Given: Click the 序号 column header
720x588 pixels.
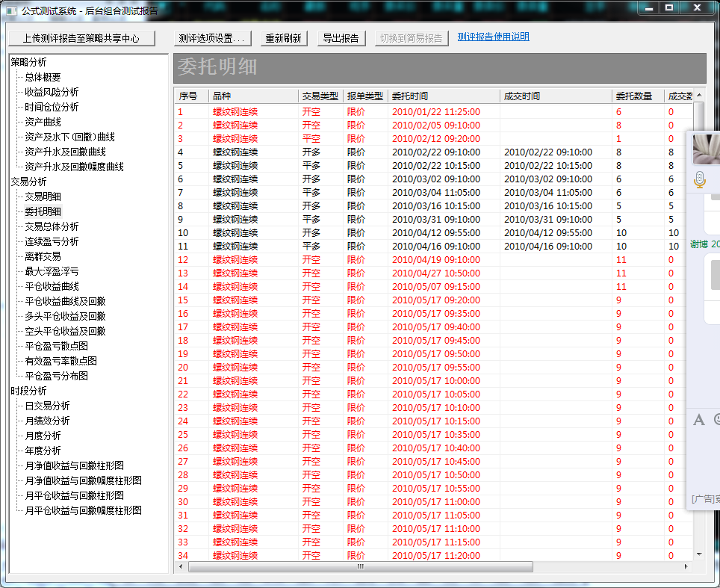Looking at the screenshot, I should click(191, 96).
